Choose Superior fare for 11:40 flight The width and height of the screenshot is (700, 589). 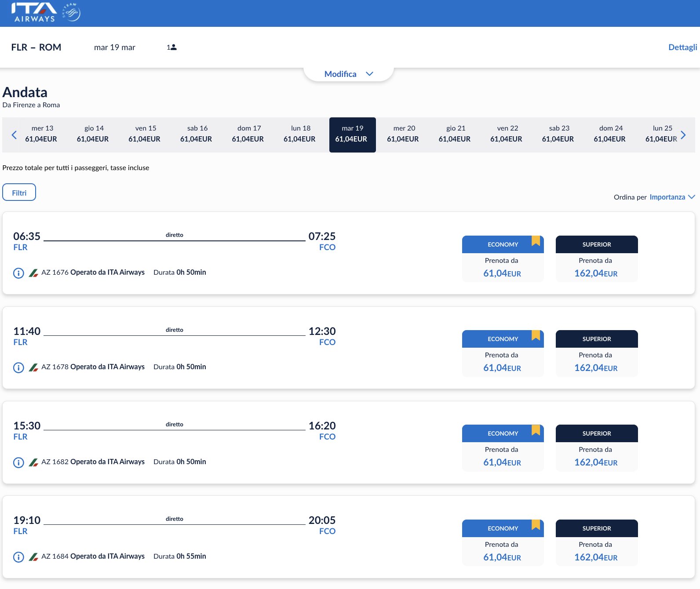596,353
